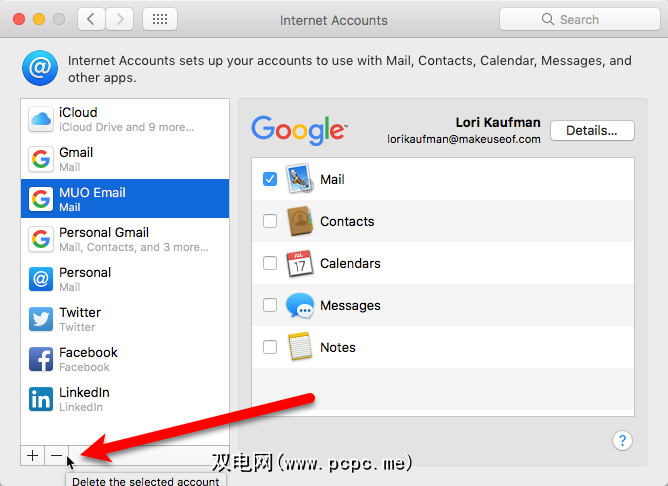668x486 pixels.
Task: Click 'iCloud Drive and 9 more...' subtitle
Action: pos(127,127)
